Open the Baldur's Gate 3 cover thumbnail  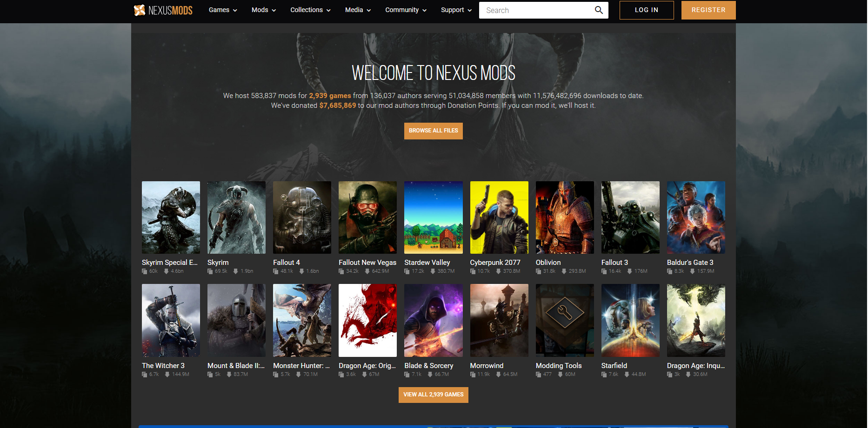696,217
